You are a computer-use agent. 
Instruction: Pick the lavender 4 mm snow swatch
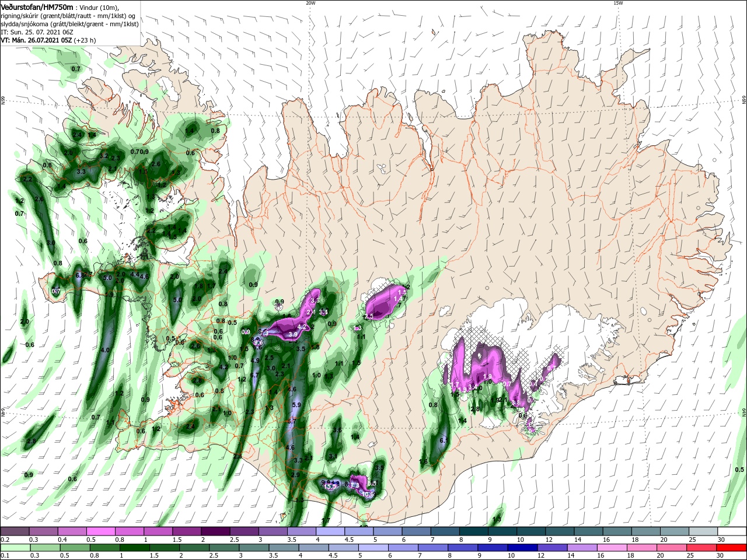pyautogui.click(x=330, y=531)
